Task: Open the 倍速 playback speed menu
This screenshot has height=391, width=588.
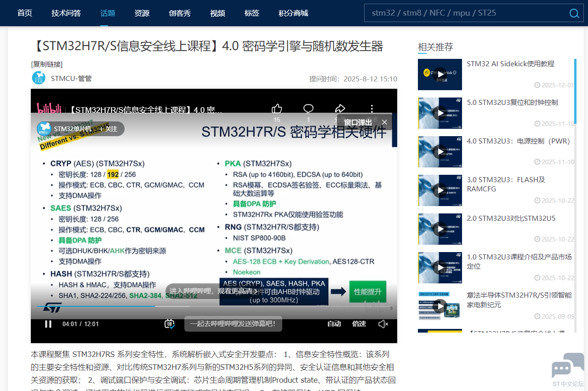Action: click(x=359, y=324)
